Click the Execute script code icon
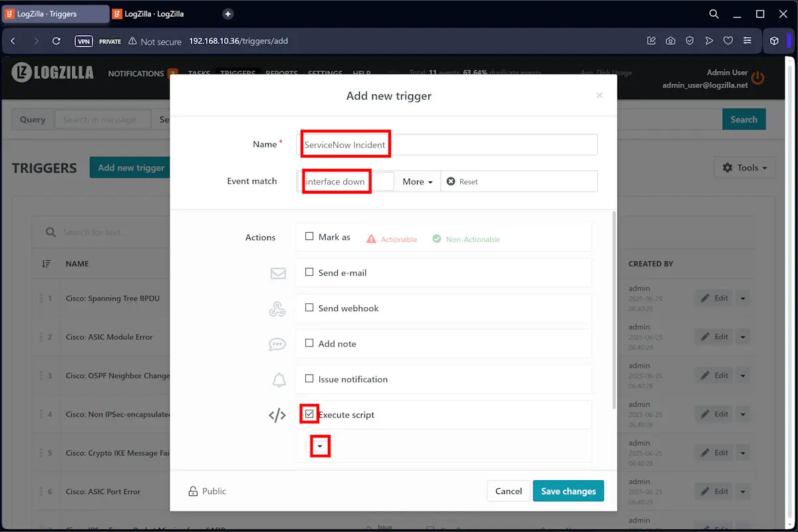The width and height of the screenshot is (798, 532). point(277,415)
